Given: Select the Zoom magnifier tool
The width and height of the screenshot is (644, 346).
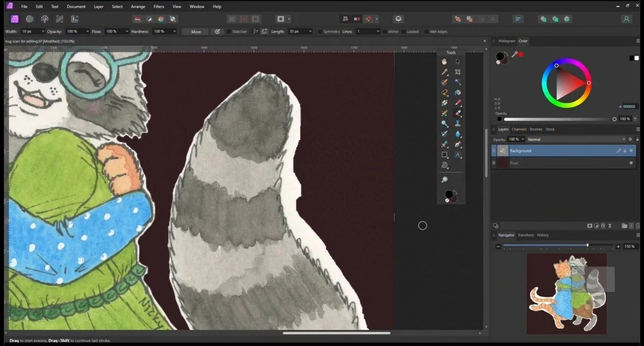Looking at the screenshot, I should click(444, 179).
